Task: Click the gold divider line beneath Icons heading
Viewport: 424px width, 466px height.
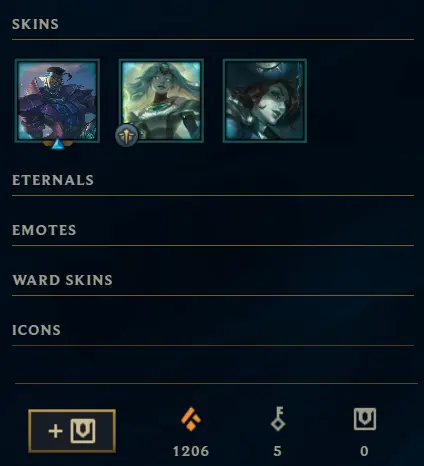Action: (x=213, y=346)
